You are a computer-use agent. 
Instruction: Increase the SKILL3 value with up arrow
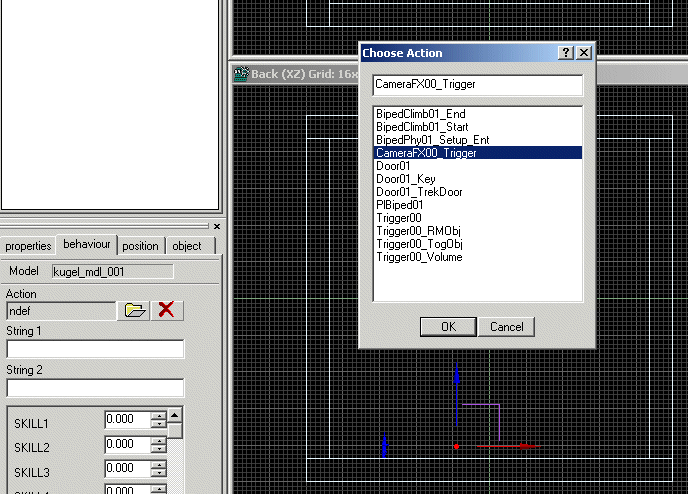click(158, 464)
